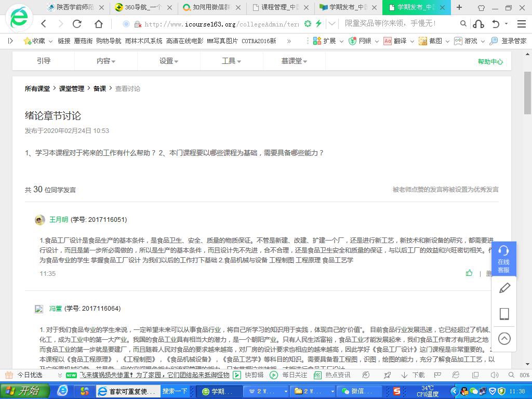
Task: Select the 引导 navigation item
Action: click(44, 61)
